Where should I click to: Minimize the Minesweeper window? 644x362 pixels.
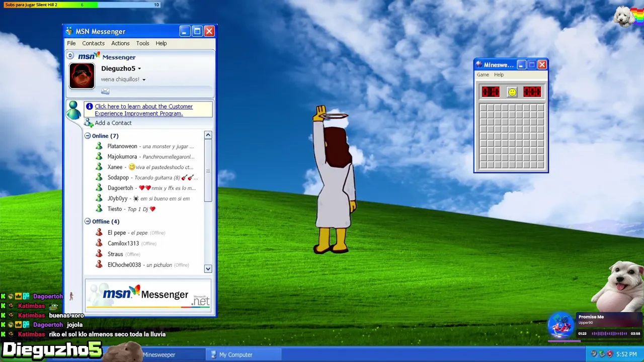[521, 65]
